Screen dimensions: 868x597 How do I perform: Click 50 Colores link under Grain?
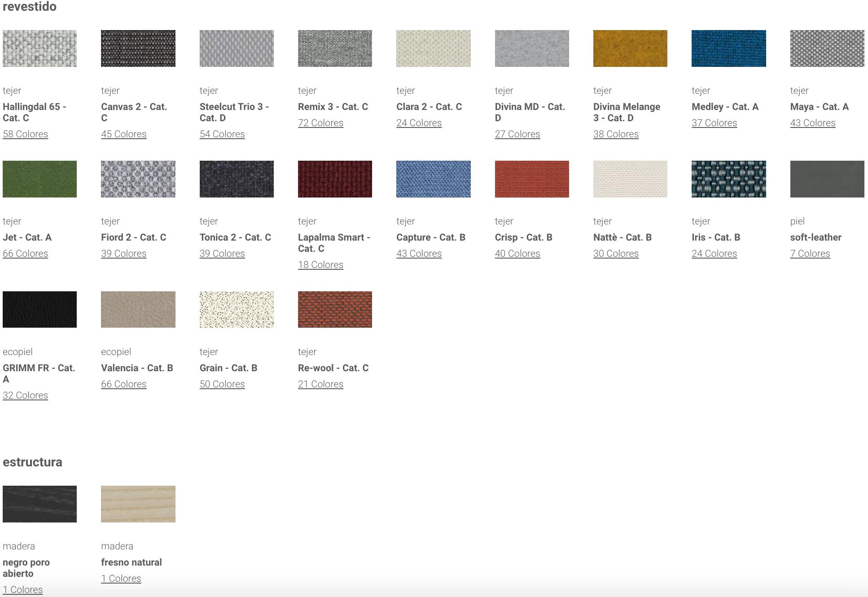[x=222, y=384]
